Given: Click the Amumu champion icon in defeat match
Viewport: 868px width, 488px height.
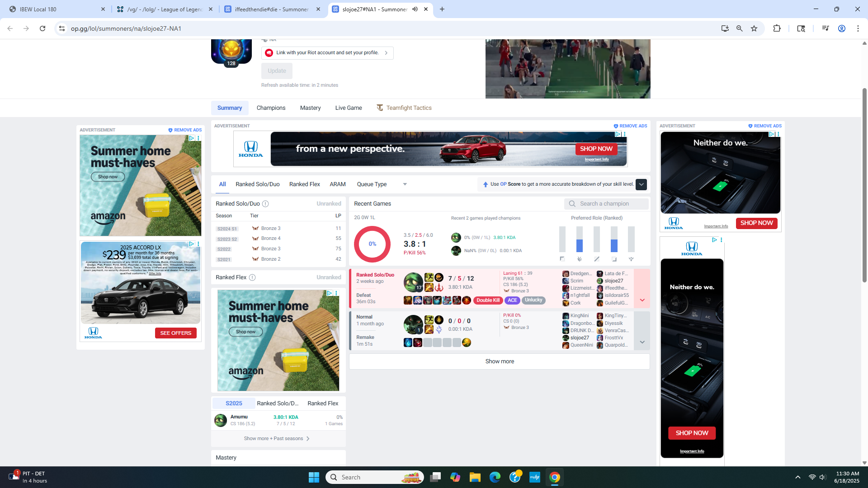Looking at the screenshot, I should [413, 282].
